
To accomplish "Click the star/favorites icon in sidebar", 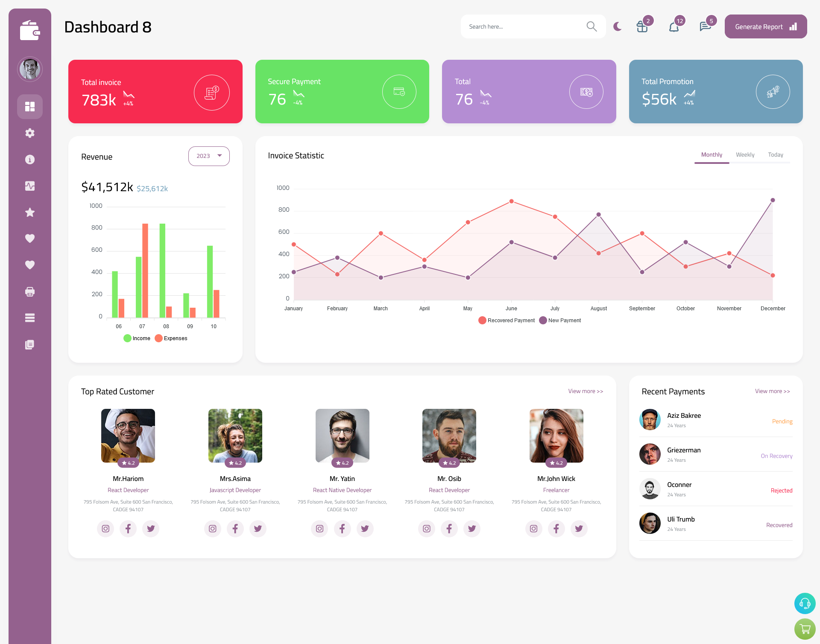I will click(30, 212).
